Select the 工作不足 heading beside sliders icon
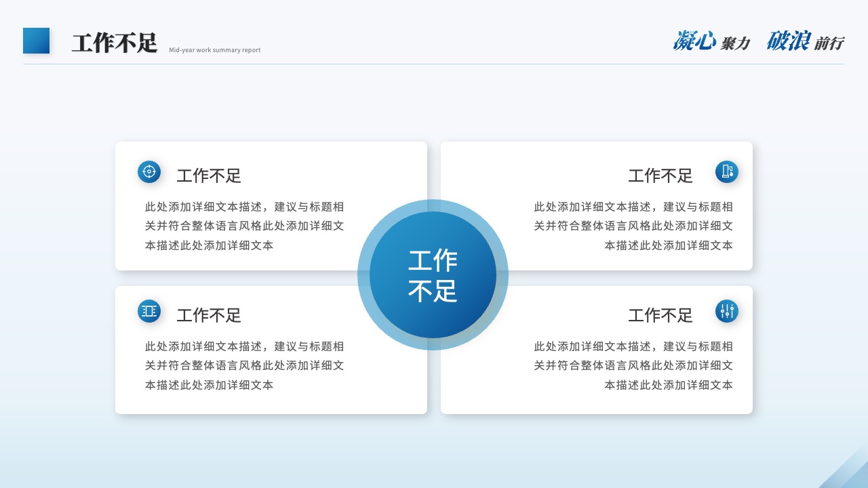The width and height of the screenshot is (868, 488). coord(660,315)
